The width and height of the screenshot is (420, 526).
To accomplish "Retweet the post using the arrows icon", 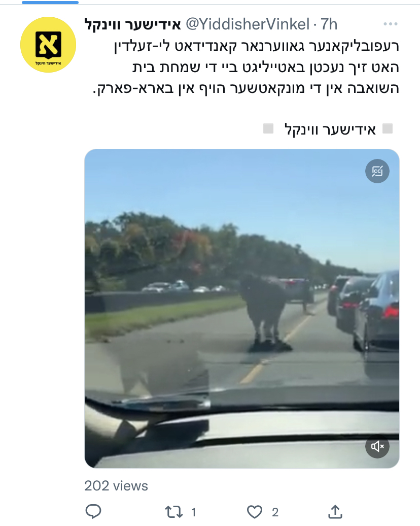I will point(173,512).
